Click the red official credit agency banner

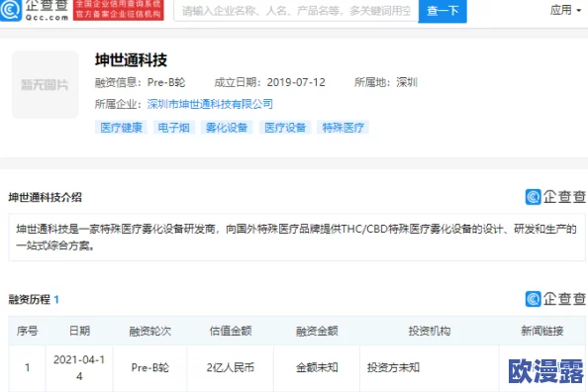click(119, 10)
